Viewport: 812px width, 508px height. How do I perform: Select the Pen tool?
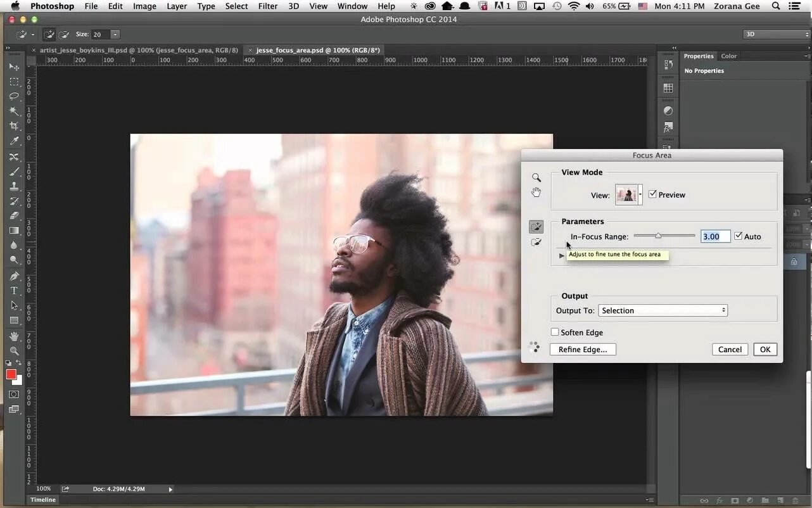[14, 276]
